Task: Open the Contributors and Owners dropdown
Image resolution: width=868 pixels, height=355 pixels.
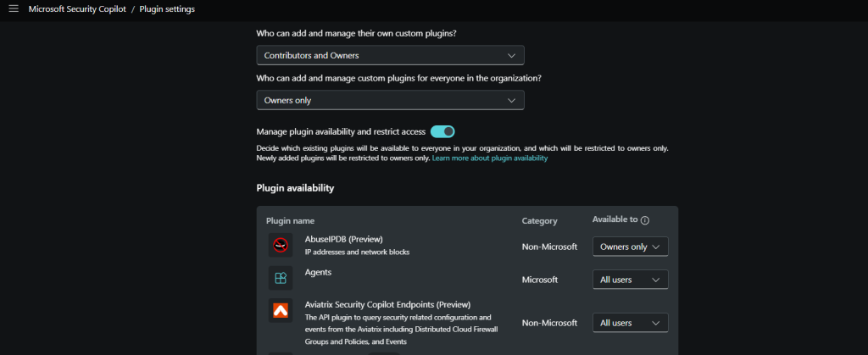Action: tap(390, 55)
